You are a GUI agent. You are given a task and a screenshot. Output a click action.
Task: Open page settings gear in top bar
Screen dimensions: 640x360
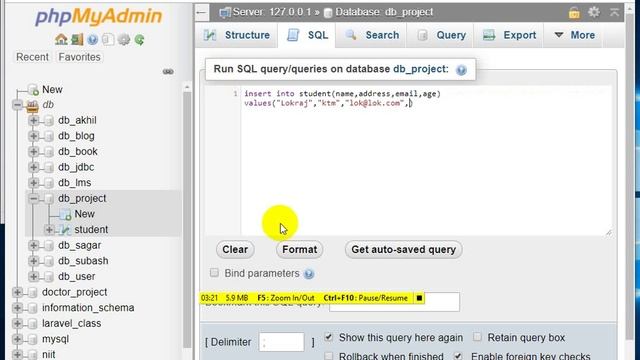pyautogui.click(x=594, y=12)
